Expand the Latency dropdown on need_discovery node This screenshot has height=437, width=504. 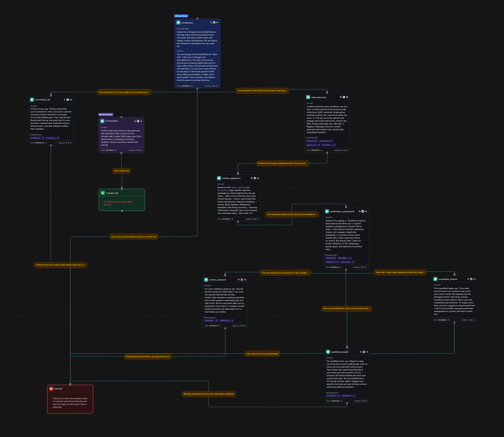(x=346, y=150)
